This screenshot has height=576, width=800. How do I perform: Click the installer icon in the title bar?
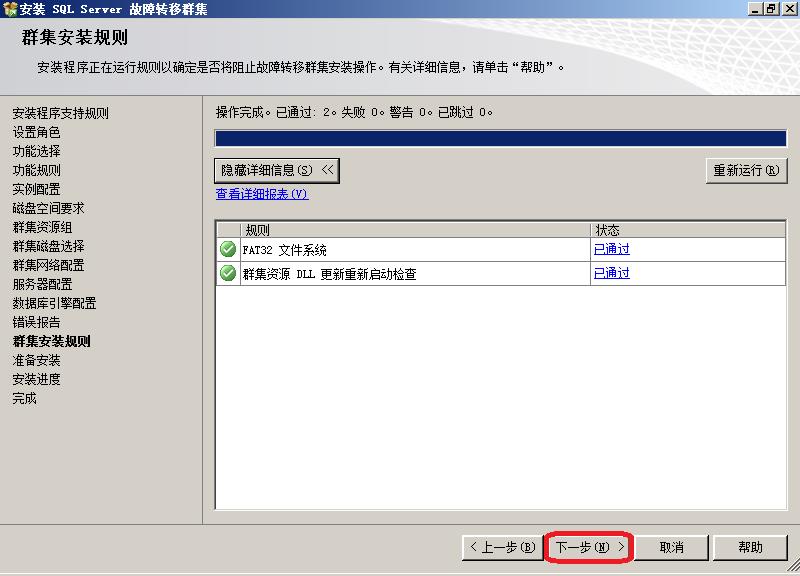pos(10,9)
